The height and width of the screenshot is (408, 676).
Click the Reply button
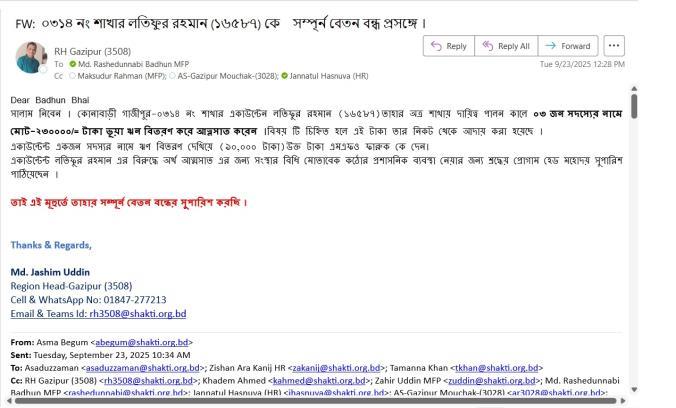pos(448,46)
